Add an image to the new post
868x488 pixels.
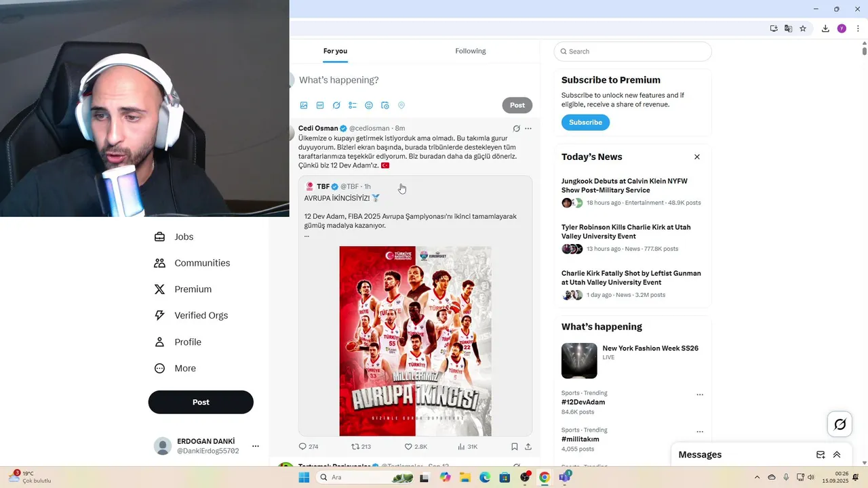304,105
